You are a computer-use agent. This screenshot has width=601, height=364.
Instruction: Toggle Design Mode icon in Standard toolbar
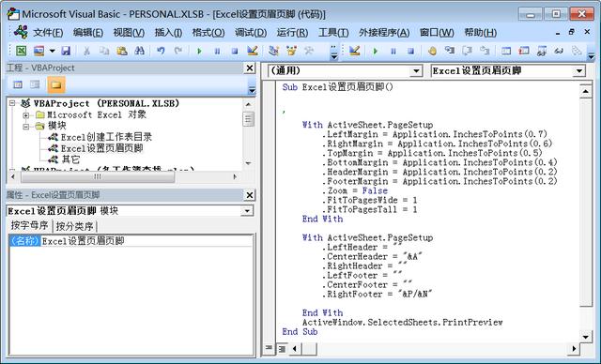click(x=253, y=51)
